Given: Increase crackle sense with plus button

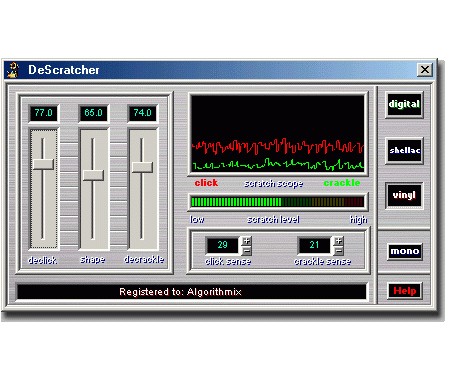Looking at the screenshot, I should click(338, 241).
